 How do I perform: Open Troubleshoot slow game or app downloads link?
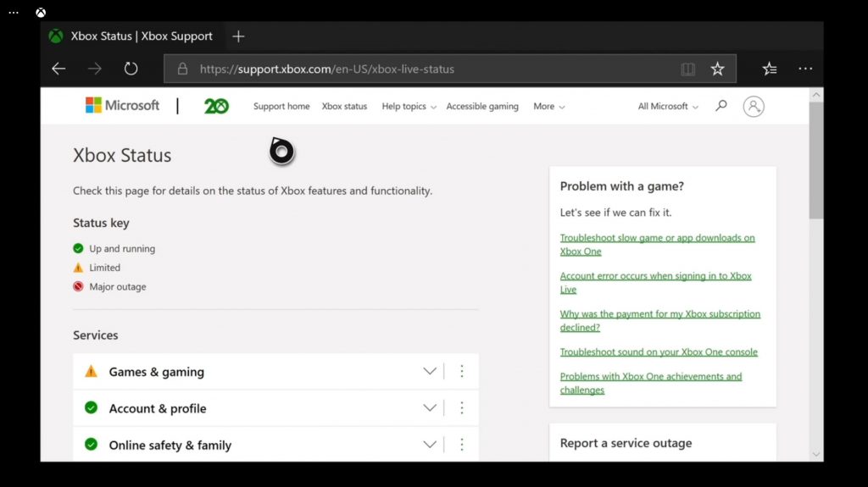[x=657, y=244]
